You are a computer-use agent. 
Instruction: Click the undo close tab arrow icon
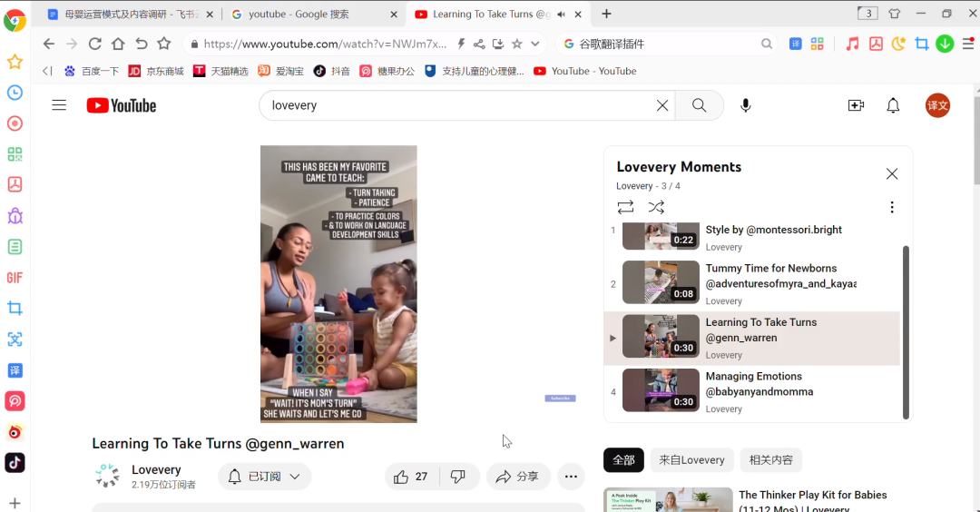point(142,44)
